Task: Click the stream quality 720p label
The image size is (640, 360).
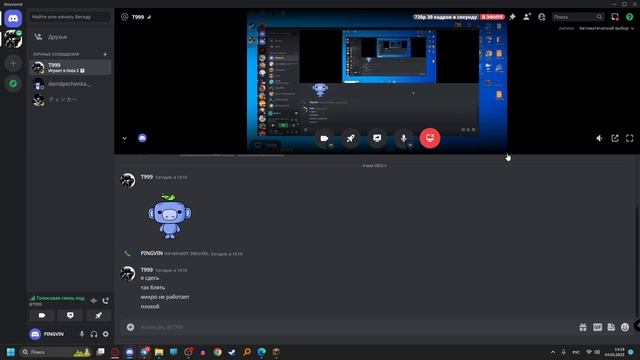Action: coord(445,17)
